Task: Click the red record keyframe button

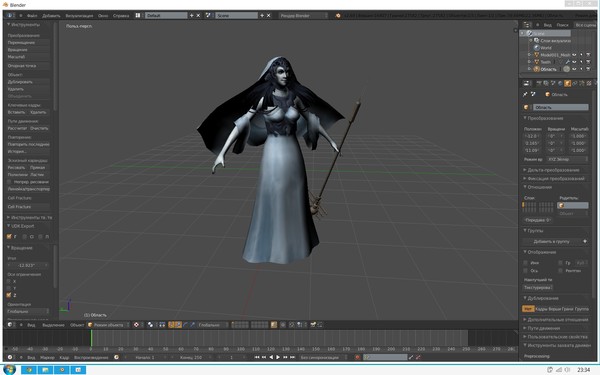Action: [x=358, y=357]
